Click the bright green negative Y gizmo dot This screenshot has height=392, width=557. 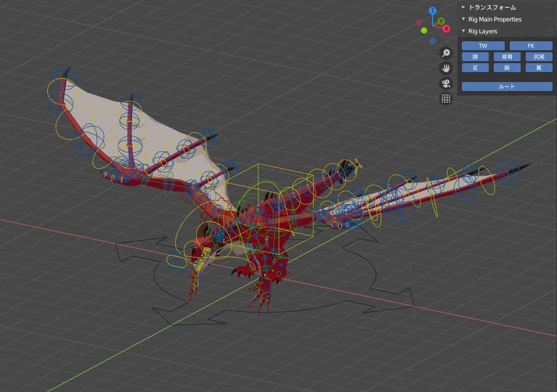click(424, 30)
